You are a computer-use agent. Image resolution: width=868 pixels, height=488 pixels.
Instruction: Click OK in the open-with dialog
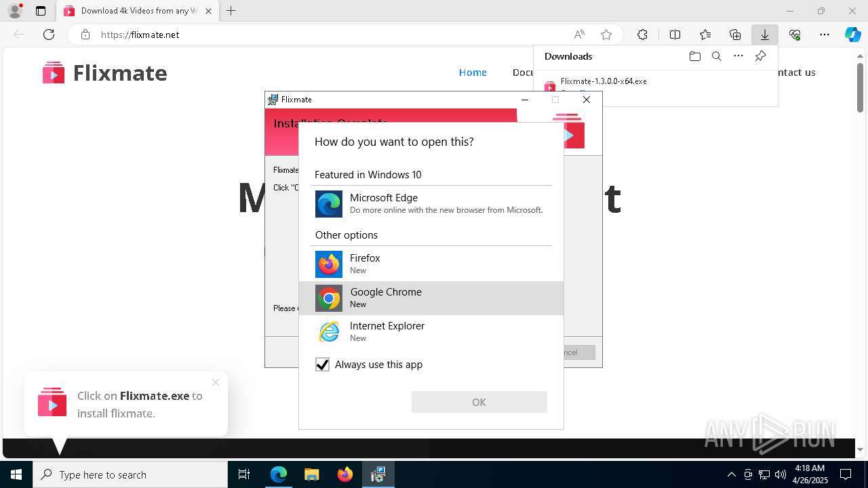click(x=479, y=402)
